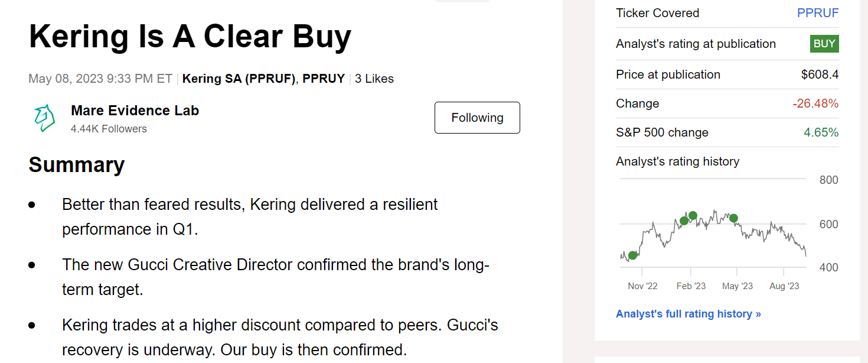
Task: Click the first green rating marker on chart
Action: (632, 255)
